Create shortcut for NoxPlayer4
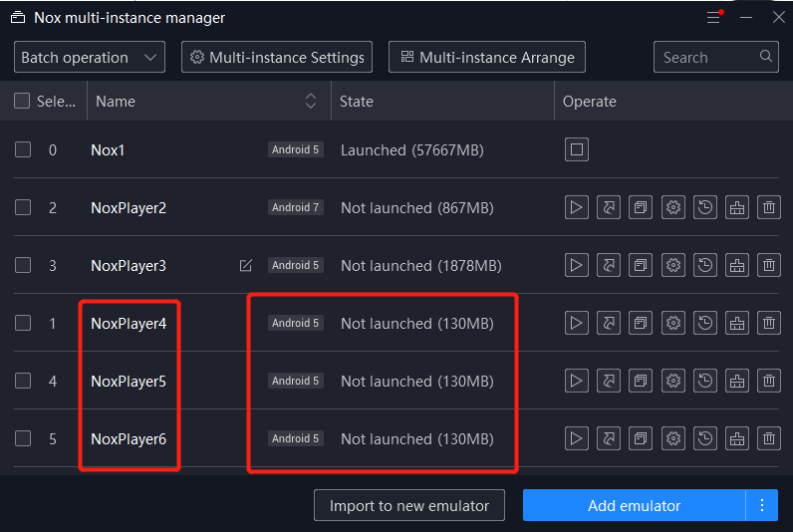 click(609, 323)
